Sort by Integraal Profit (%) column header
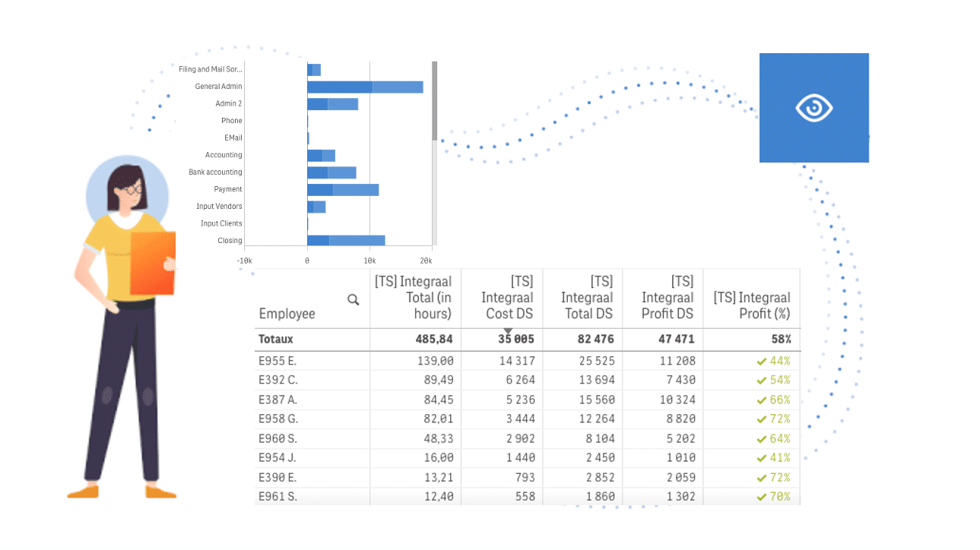 753,305
